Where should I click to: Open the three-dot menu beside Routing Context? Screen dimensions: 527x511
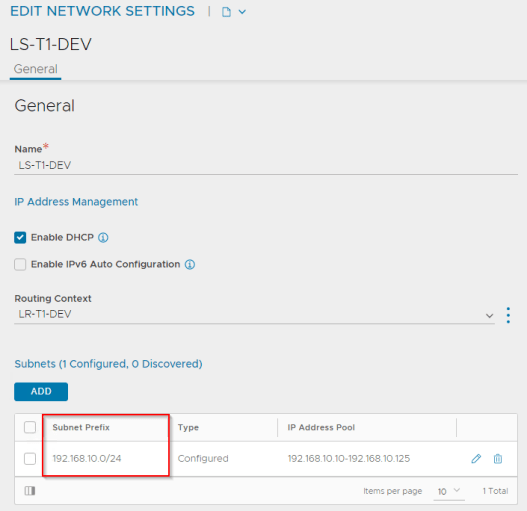(x=508, y=315)
